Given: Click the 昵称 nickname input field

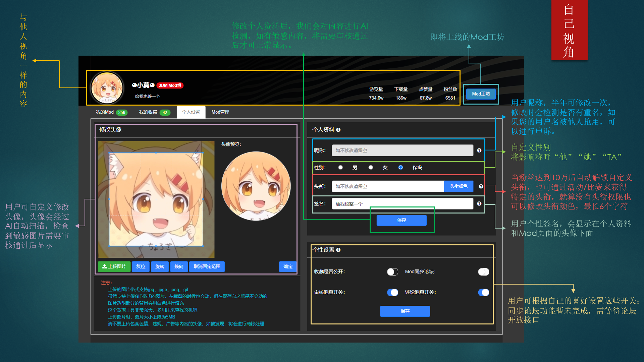Looking at the screenshot, I should 402,150.
